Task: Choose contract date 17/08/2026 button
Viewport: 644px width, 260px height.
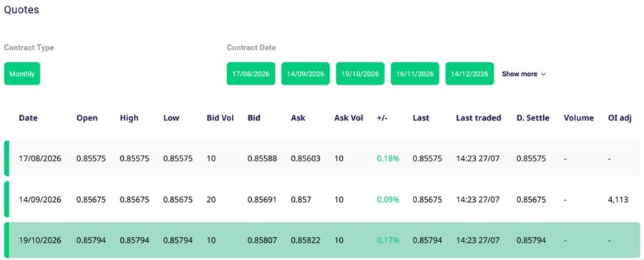Action: [251, 74]
